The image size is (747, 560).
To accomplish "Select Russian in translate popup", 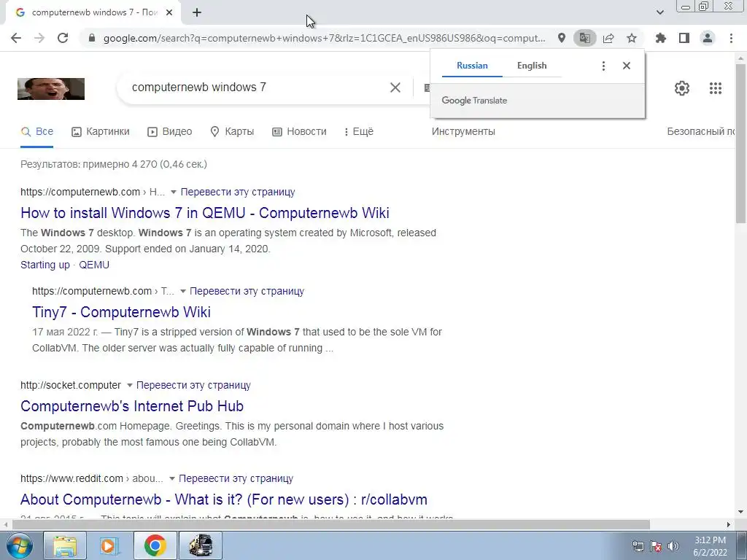I will tap(472, 66).
